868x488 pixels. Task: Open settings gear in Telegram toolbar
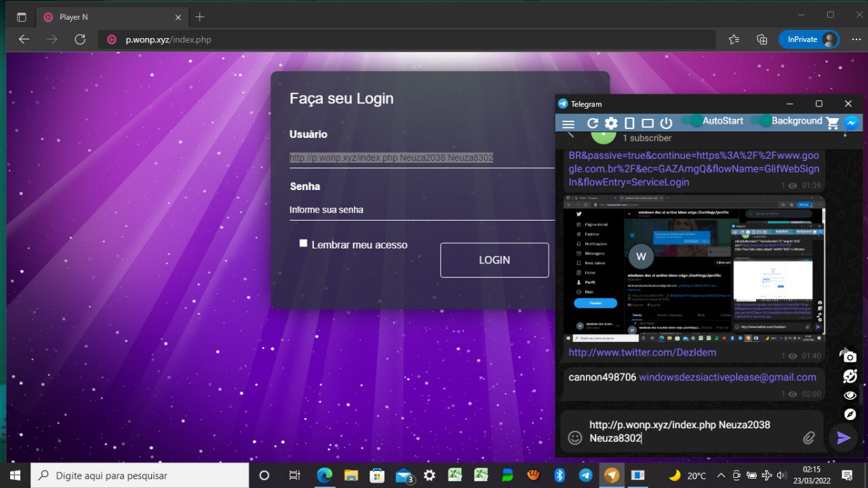(x=611, y=124)
